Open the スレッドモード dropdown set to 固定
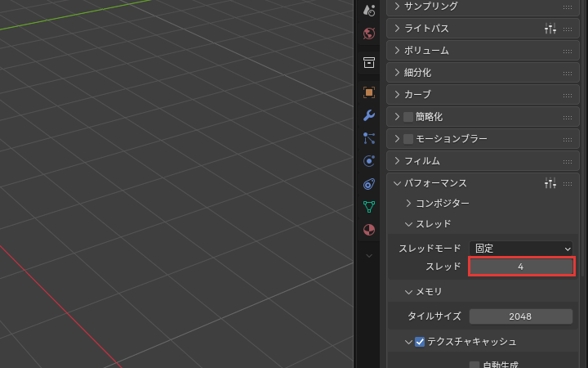This screenshot has width=588, height=368. click(521, 249)
